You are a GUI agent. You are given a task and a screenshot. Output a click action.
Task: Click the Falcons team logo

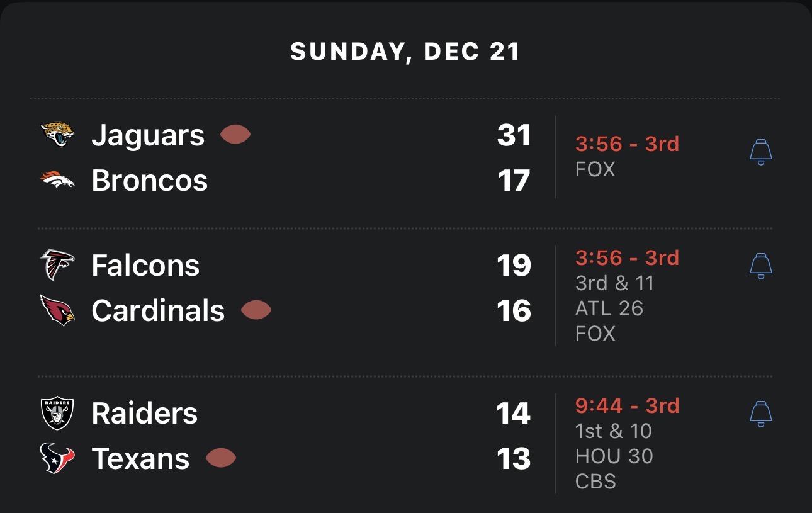pyautogui.click(x=57, y=265)
